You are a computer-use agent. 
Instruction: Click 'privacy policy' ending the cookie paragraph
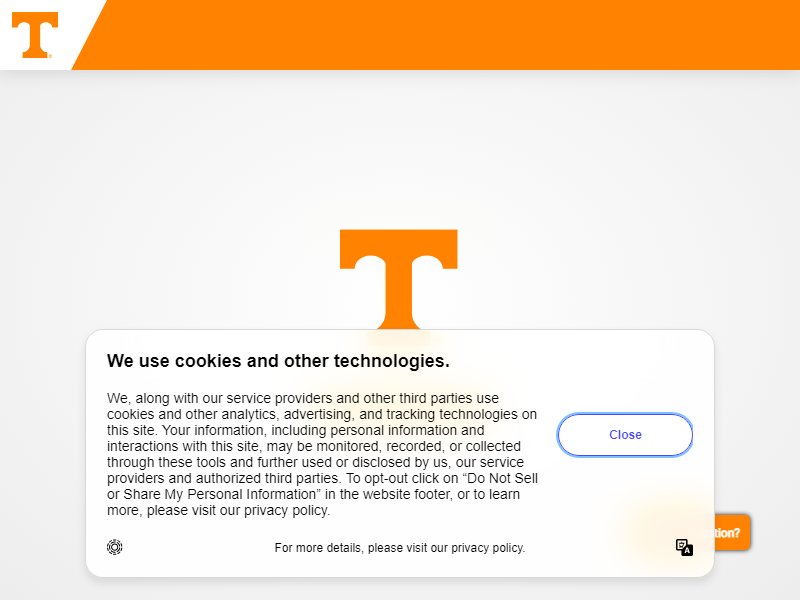click(x=286, y=510)
